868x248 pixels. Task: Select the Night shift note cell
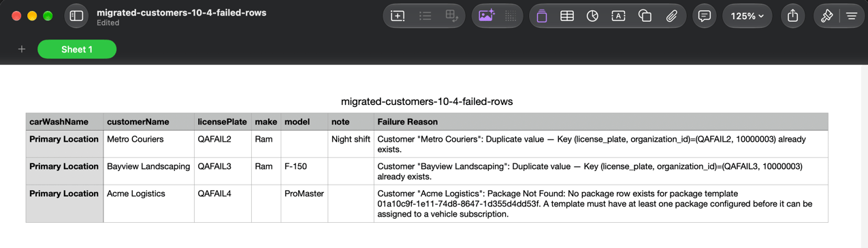point(351,144)
